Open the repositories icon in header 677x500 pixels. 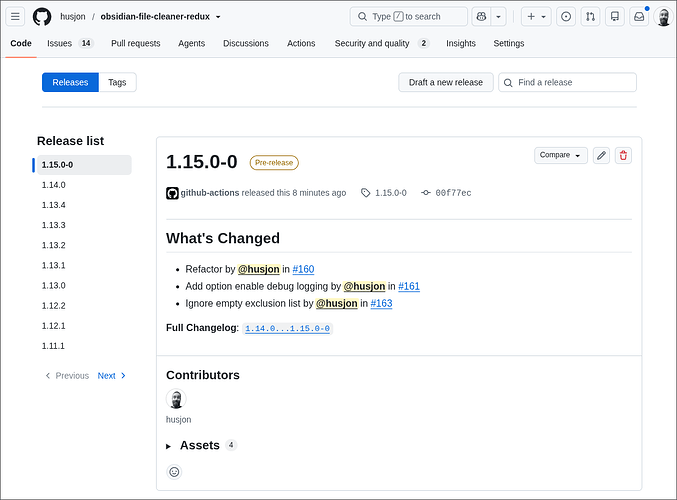click(x=615, y=17)
